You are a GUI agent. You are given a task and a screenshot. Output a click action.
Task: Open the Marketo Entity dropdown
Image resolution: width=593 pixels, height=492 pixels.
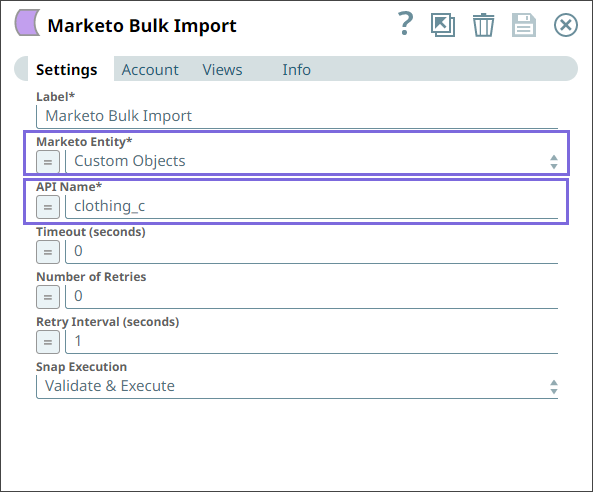point(312,161)
